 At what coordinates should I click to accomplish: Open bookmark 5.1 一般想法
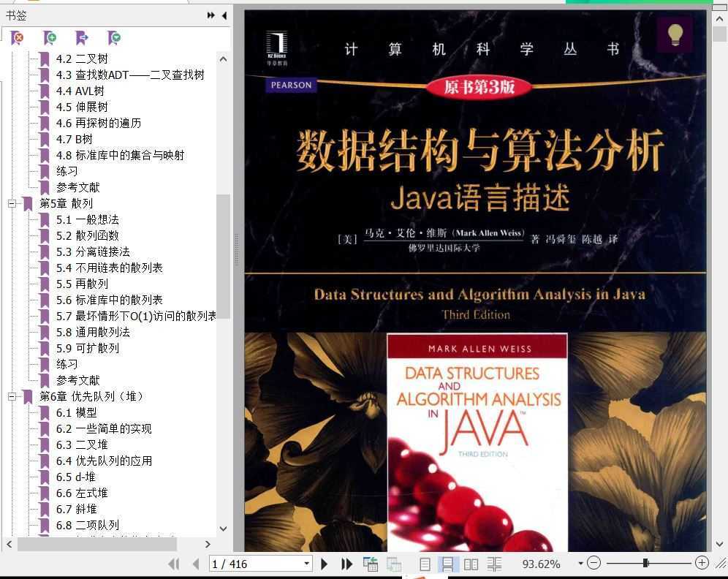pos(87,219)
